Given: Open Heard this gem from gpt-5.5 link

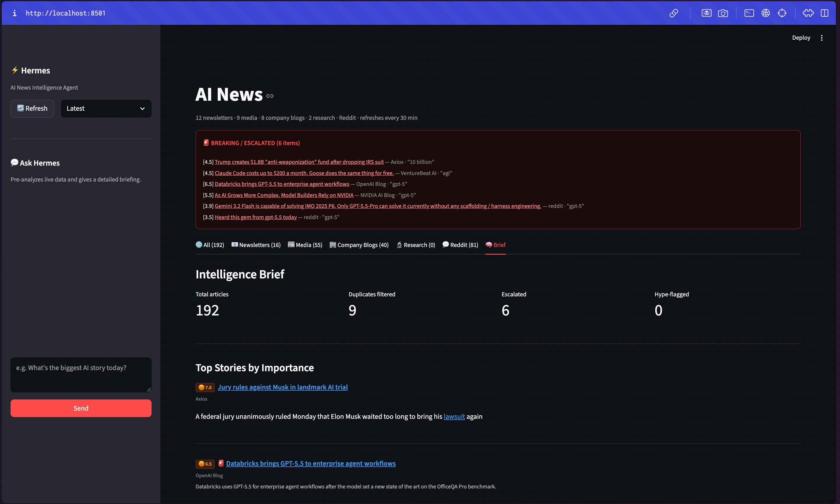Looking at the screenshot, I should point(256,217).
